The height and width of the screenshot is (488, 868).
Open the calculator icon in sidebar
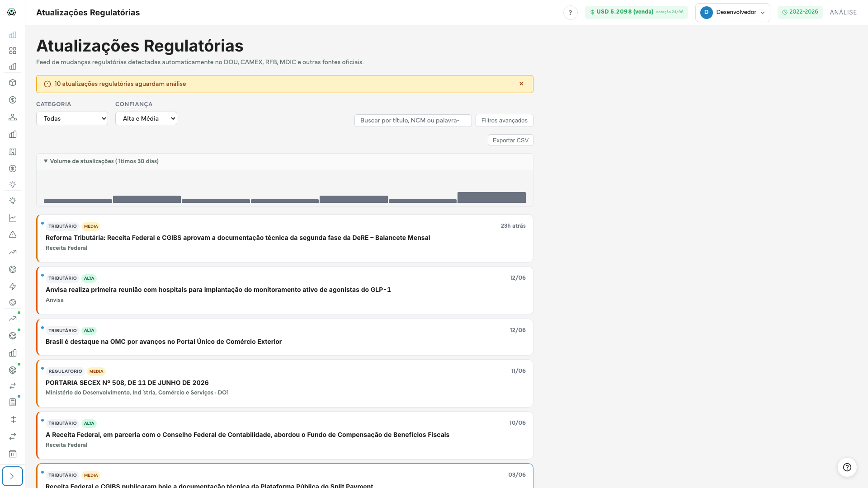point(13,402)
